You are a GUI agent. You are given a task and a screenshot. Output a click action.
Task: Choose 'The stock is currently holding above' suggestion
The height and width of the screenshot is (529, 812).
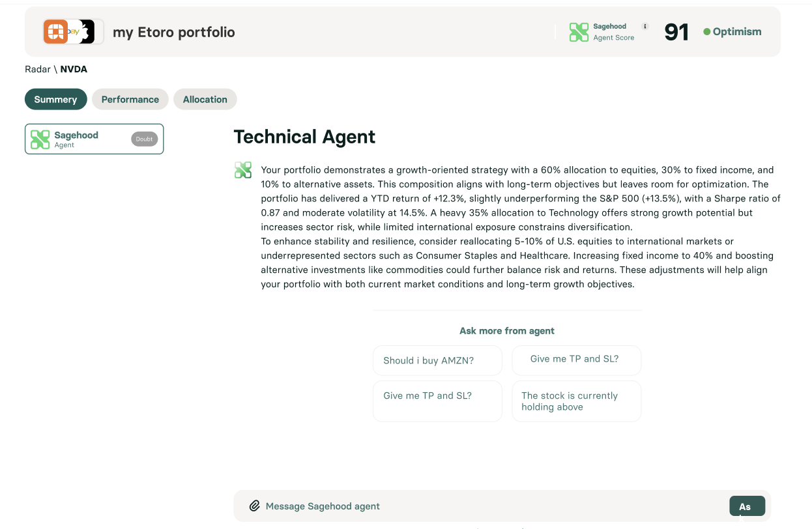click(577, 401)
